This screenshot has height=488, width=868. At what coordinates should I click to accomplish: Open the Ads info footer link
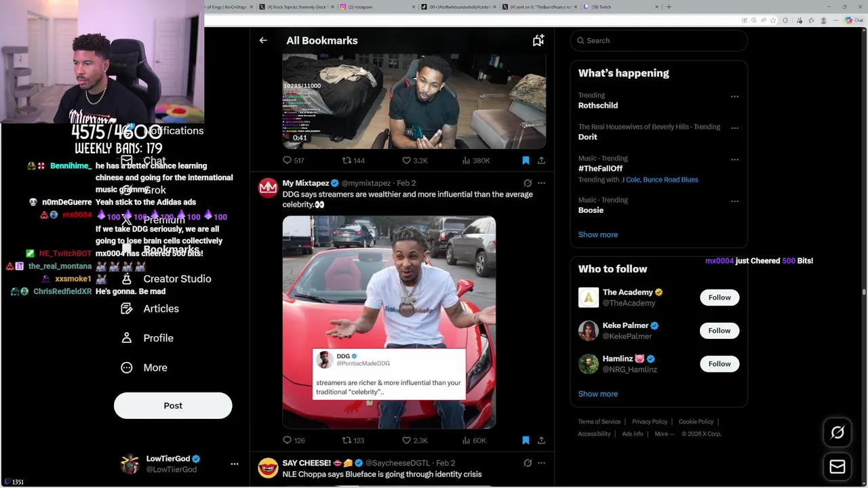633,434
